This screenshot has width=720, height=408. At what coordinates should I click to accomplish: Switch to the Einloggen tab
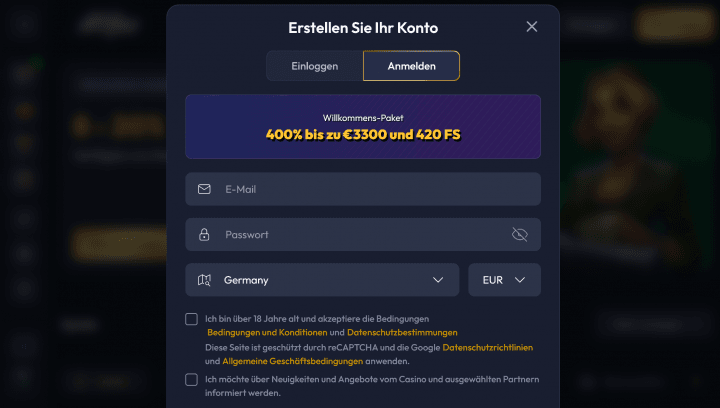tap(315, 66)
